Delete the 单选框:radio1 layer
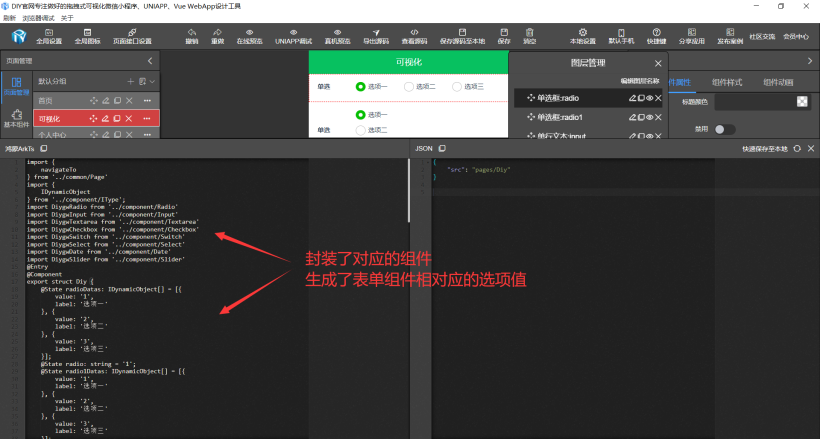The image size is (820, 439). click(x=658, y=117)
